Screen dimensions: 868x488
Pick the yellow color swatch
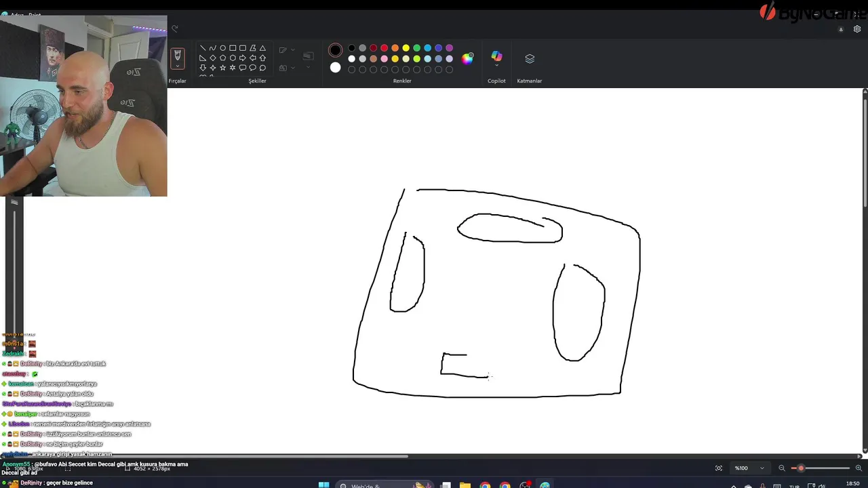click(406, 48)
